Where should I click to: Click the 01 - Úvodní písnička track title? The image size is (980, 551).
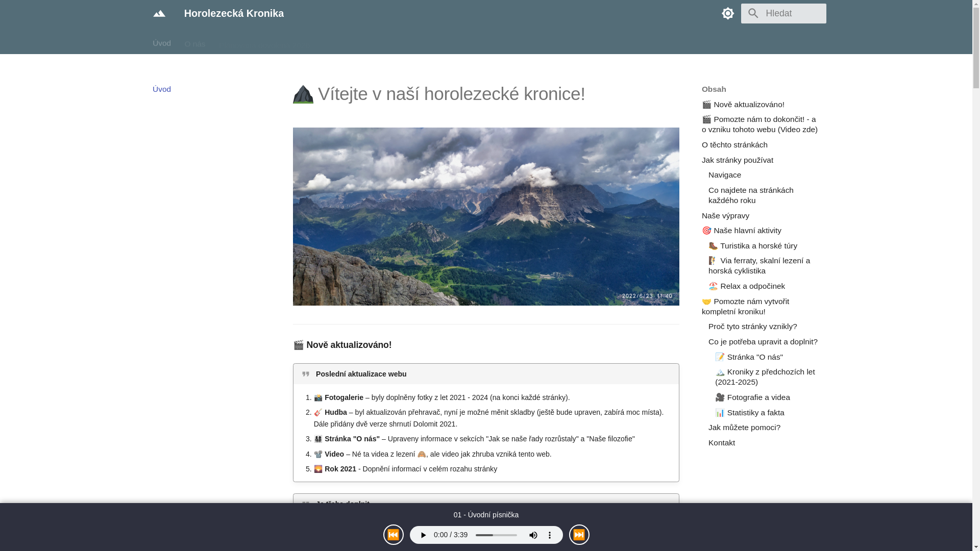(486, 515)
